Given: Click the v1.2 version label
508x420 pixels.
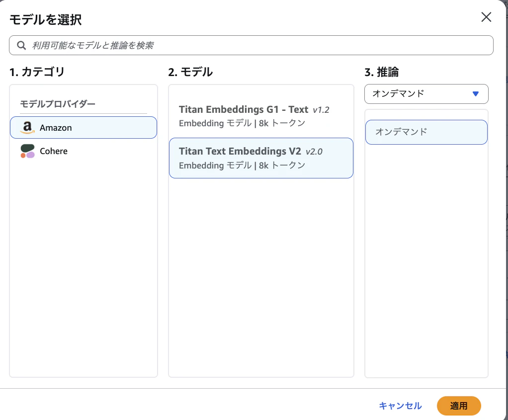Looking at the screenshot, I should [321, 110].
